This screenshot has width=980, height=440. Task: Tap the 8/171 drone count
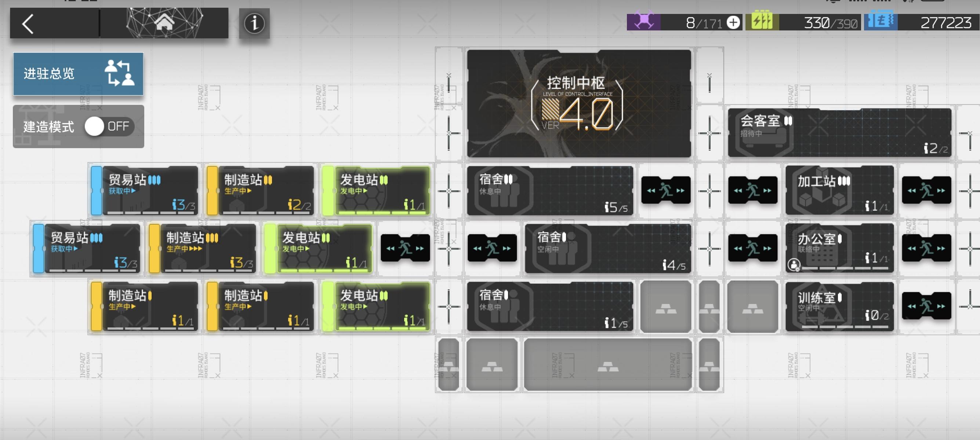pos(704,23)
